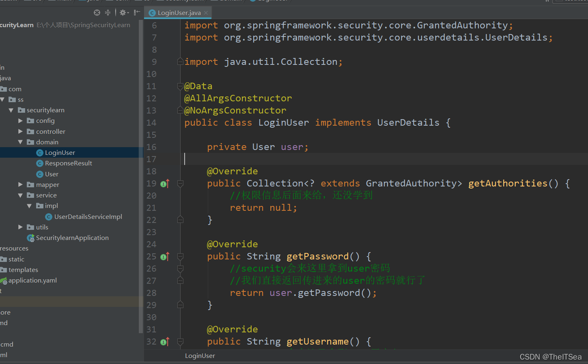Click the impl folder icon
The width and height of the screenshot is (588, 364).
click(40, 206)
